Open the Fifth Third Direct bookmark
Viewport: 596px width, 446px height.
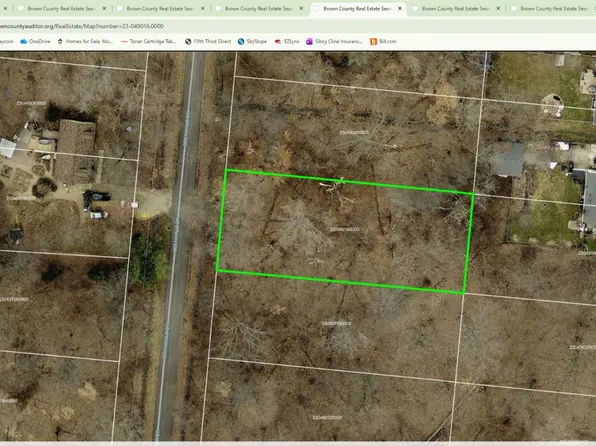coord(208,41)
